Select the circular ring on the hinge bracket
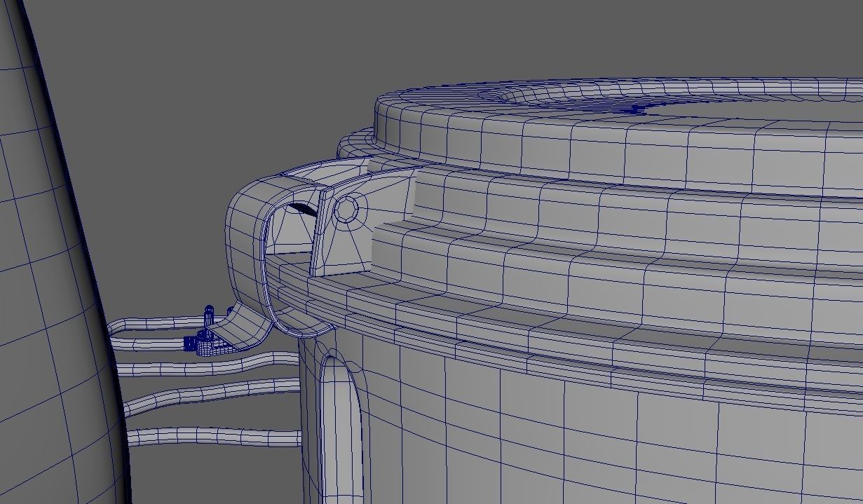This screenshot has height=504, width=863. pos(346,210)
